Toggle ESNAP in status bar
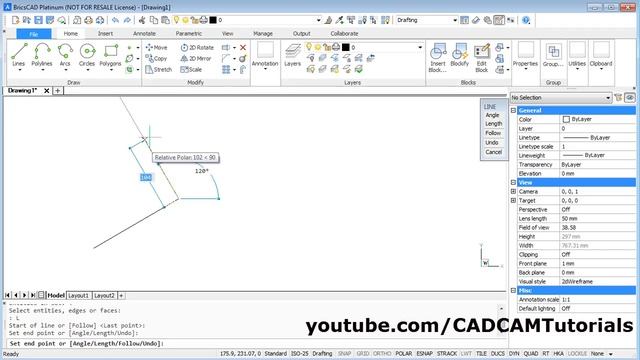This screenshot has height=360, width=640. point(424,353)
